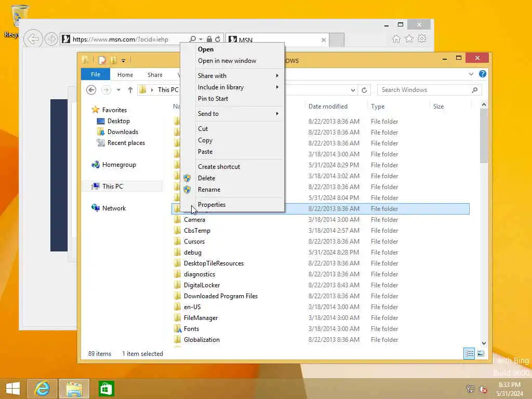Close the MSN tab in IE

click(x=323, y=40)
